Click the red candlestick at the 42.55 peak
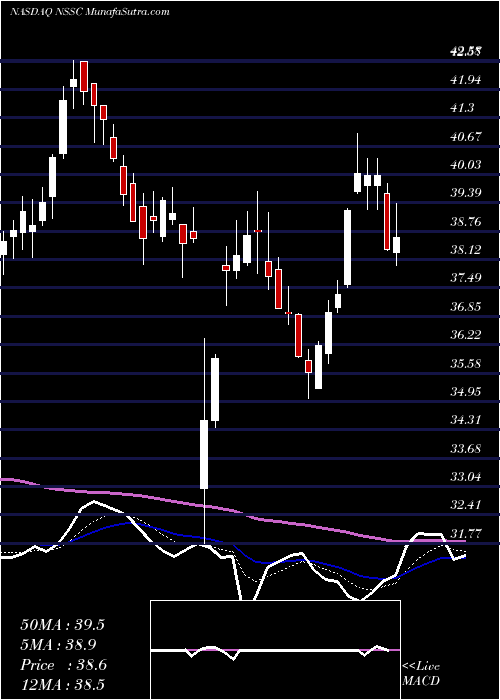 [x=84, y=76]
